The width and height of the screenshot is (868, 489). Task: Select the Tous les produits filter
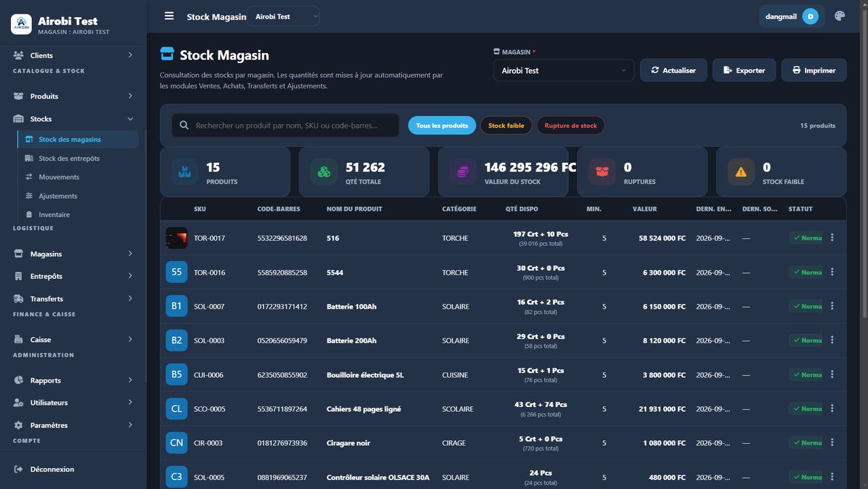coord(442,125)
